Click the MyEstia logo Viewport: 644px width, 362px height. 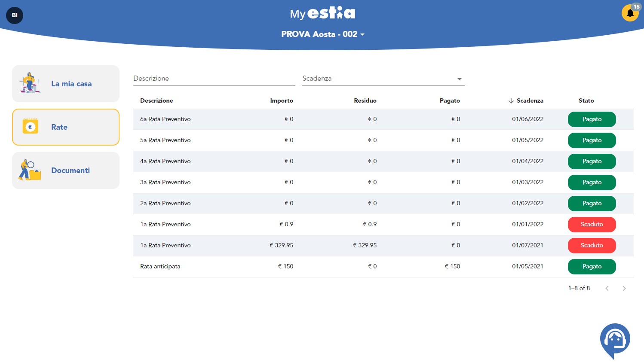(322, 13)
